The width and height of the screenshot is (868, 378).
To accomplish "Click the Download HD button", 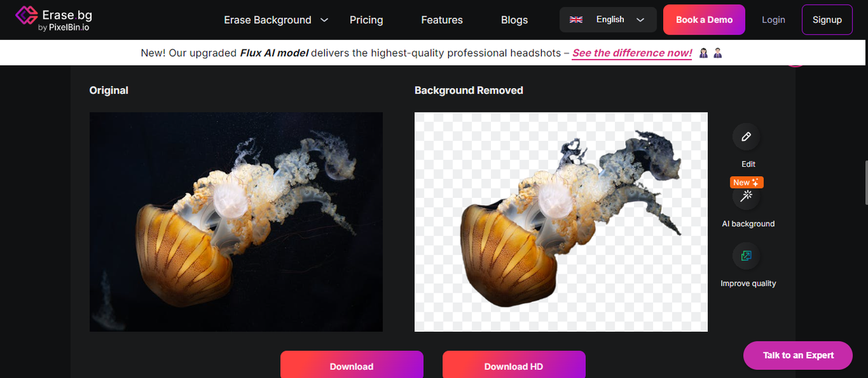I will pyautogui.click(x=513, y=366).
